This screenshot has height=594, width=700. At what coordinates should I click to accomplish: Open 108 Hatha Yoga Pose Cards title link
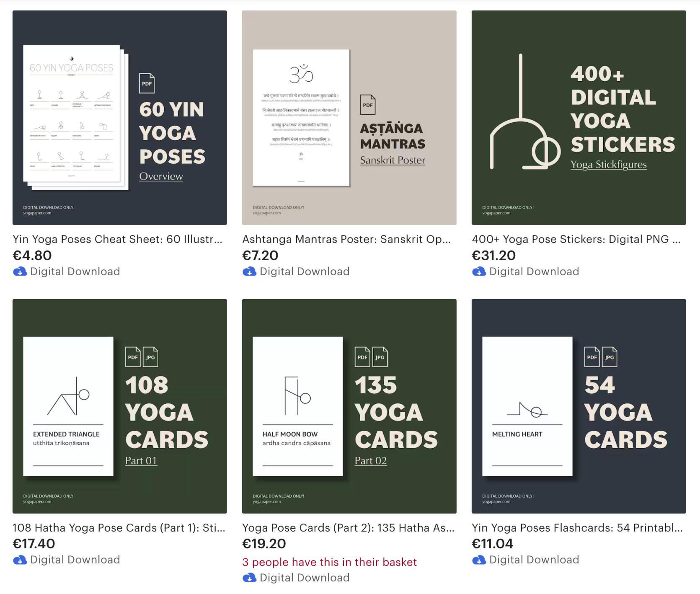coord(119,528)
